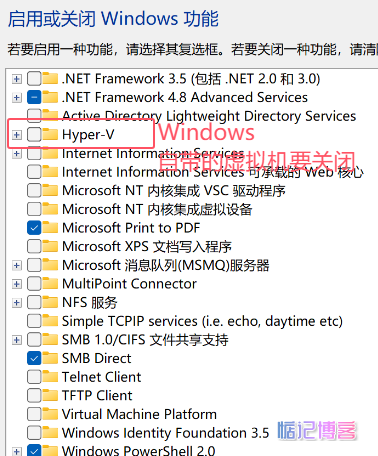This screenshot has height=456, width=378.
Task: Expand the Microsoft 消息队列(MSMQ)服务器 node
Action: coord(17,266)
